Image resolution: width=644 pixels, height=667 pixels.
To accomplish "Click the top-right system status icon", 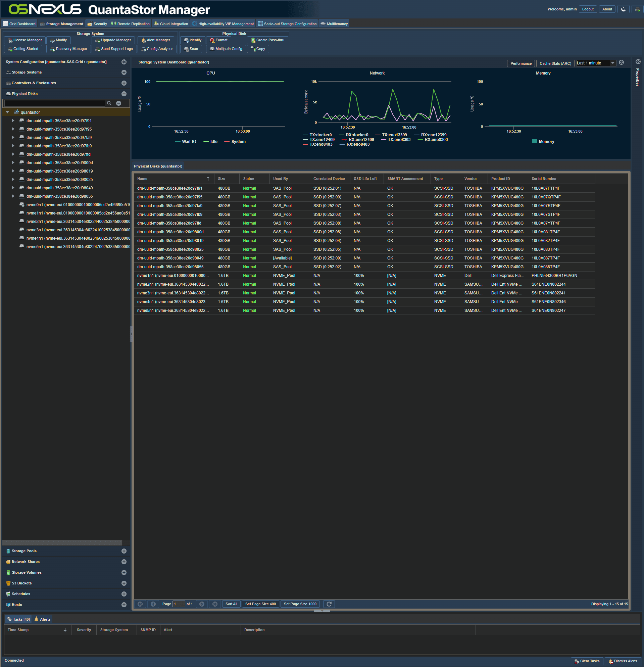I will click(637, 9).
